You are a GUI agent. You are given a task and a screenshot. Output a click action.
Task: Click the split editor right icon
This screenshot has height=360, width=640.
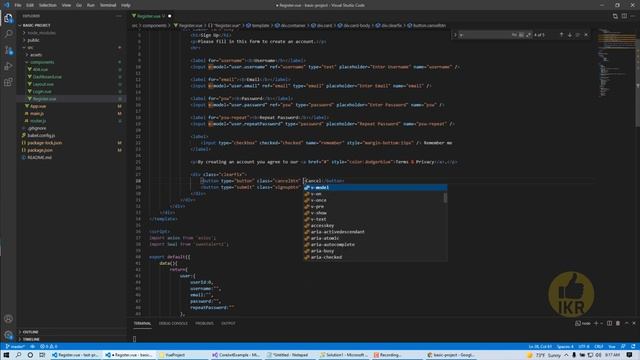tap(624, 16)
